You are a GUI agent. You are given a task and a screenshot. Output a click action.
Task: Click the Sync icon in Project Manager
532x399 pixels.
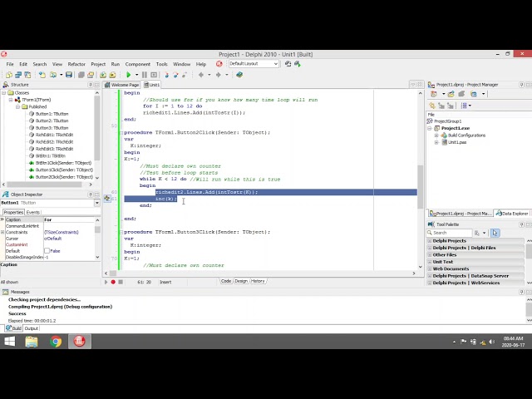click(x=432, y=106)
